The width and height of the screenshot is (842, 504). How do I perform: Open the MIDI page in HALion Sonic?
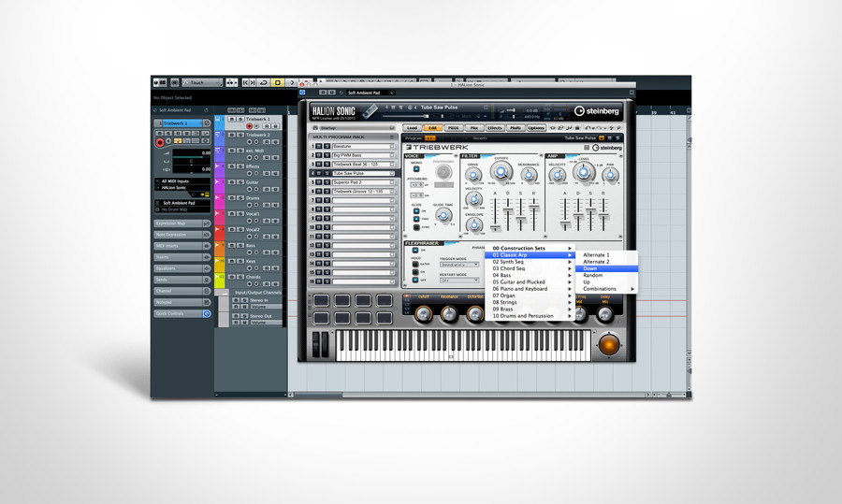(x=454, y=128)
